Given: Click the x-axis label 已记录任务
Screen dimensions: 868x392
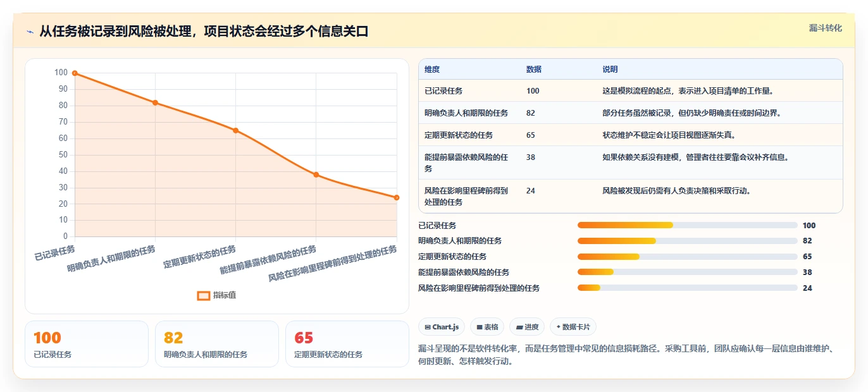Looking at the screenshot, I should [55, 252].
